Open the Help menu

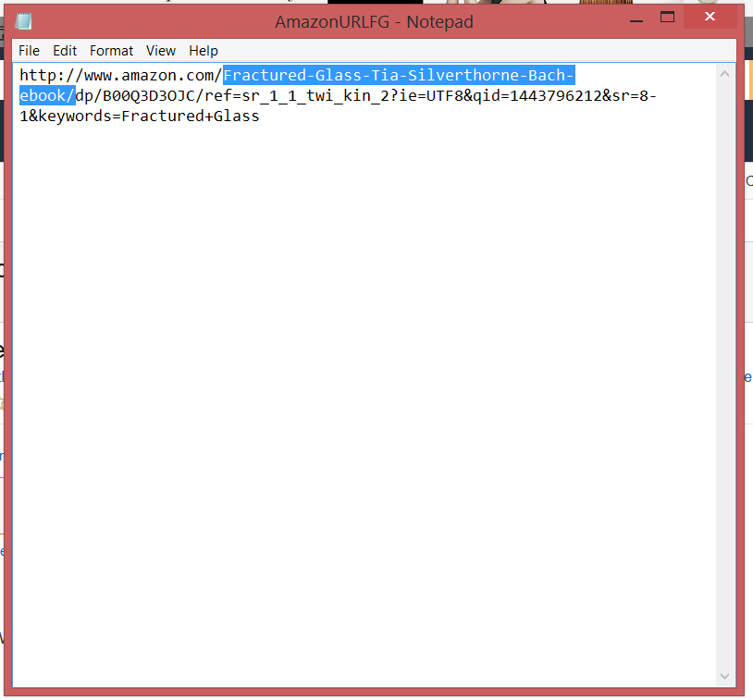point(204,51)
